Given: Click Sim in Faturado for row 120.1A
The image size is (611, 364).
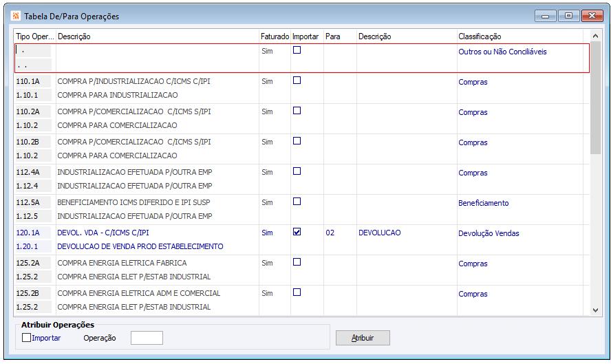Looking at the screenshot, I should point(267,233).
